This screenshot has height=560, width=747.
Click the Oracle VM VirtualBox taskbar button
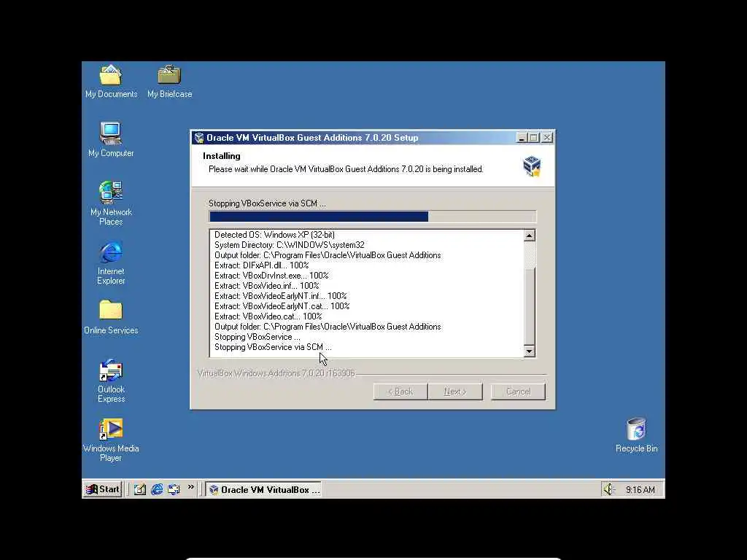click(263, 489)
